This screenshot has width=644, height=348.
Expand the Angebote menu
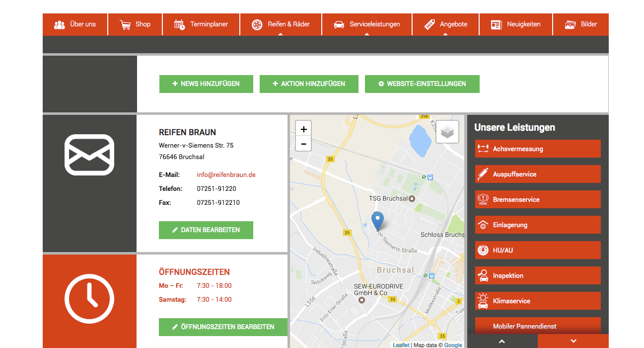445,24
